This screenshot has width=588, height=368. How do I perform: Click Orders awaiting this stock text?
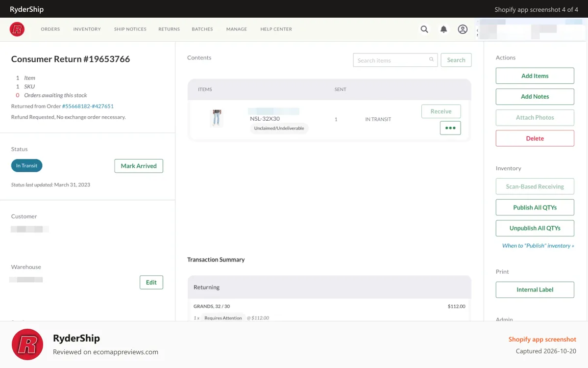[x=55, y=95]
